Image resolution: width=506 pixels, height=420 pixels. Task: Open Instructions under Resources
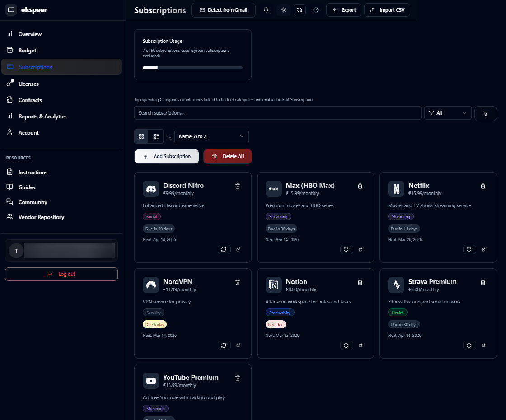pos(61,172)
